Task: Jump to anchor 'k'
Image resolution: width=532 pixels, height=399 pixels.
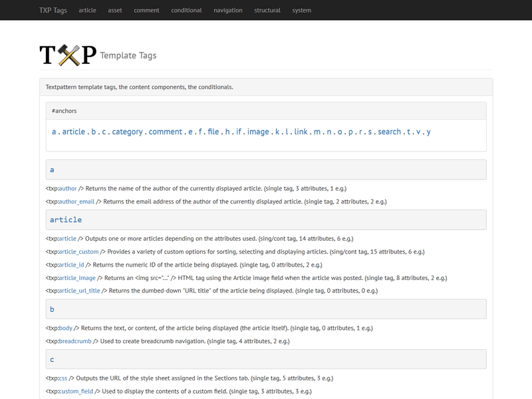Action: [277, 132]
